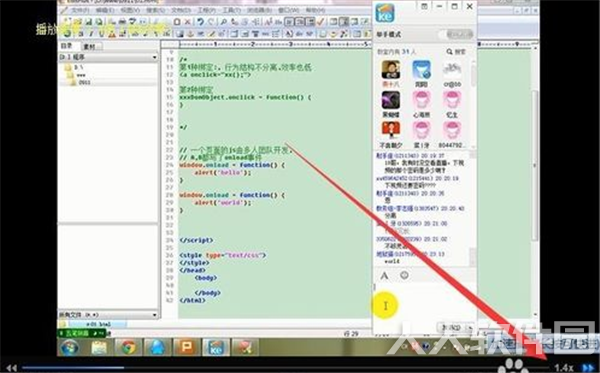Click the dark purple member avatar
The image size is (600, 373).
click(x=391, y=100)
